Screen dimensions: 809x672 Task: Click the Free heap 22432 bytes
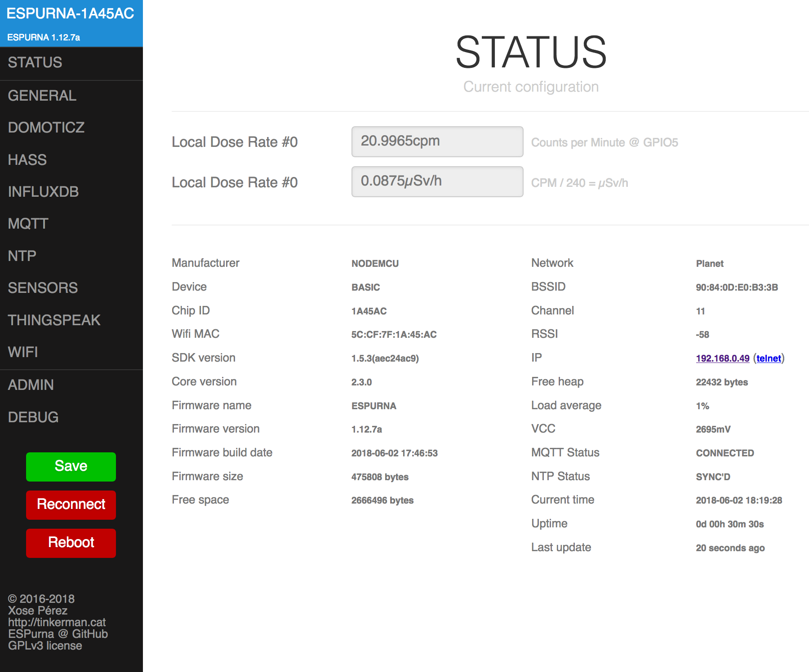(x=722, y=382)
